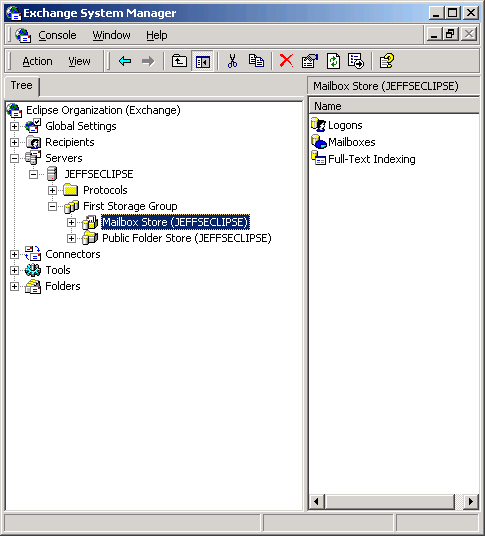Click the horizontal scrollbar right arrow
Viewport: 485px width, 536px height.
click(x=471, y=501)
